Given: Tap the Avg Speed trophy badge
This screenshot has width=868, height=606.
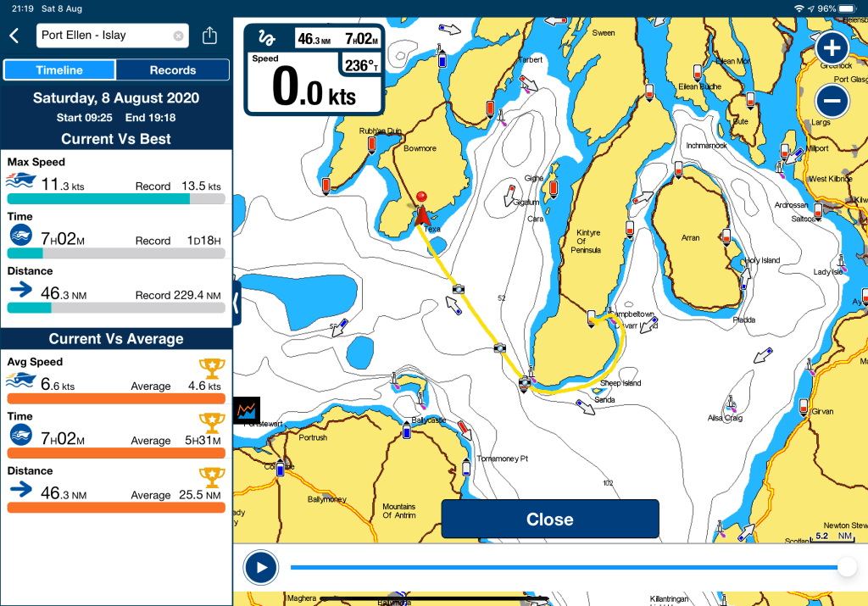Looking at the screenshot, I should click(x=212, y=370).
